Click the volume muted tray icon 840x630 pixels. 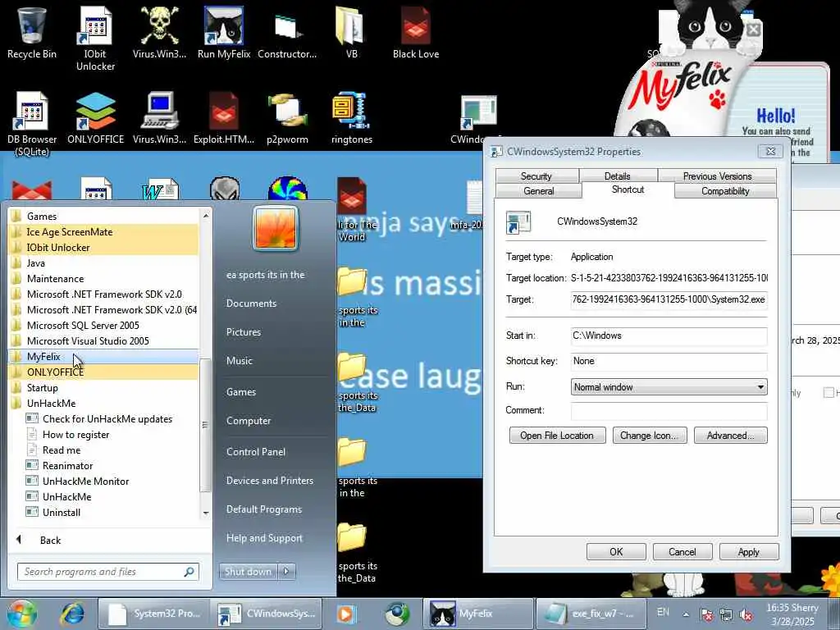pos(746,615)
